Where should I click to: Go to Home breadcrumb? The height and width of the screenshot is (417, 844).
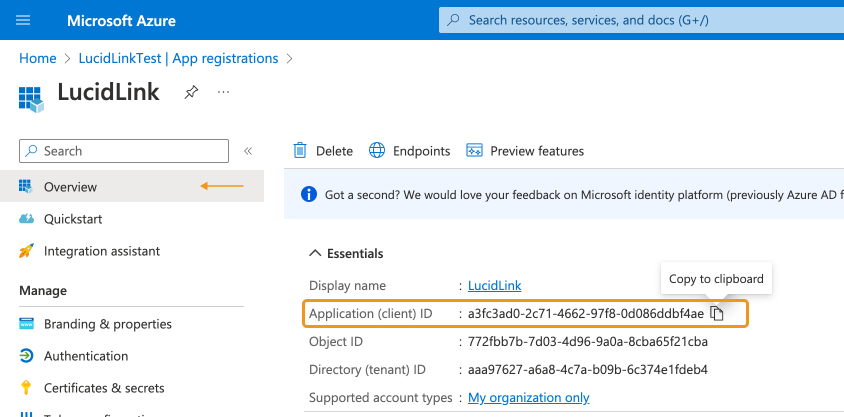click(x=38, y=58)
